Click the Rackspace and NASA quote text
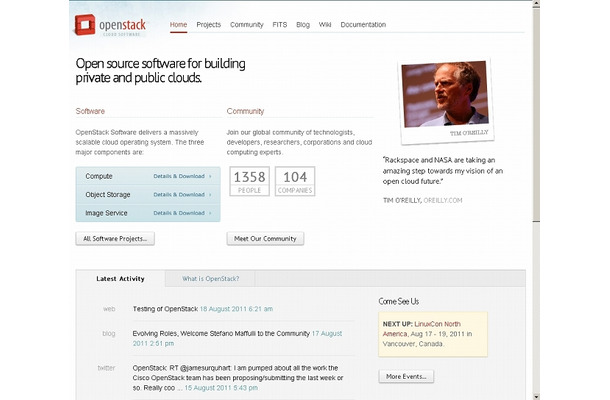Screen dimensions: 610x400 tap(443, 171)
